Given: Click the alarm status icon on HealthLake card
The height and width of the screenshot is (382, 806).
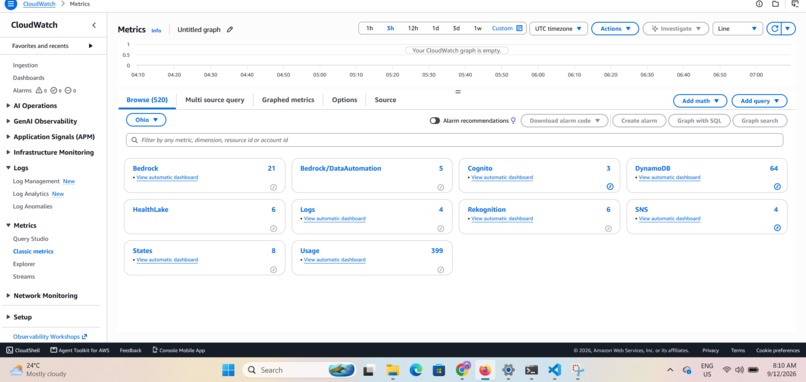Looking at the screenshot, I should tap(273, 228).
